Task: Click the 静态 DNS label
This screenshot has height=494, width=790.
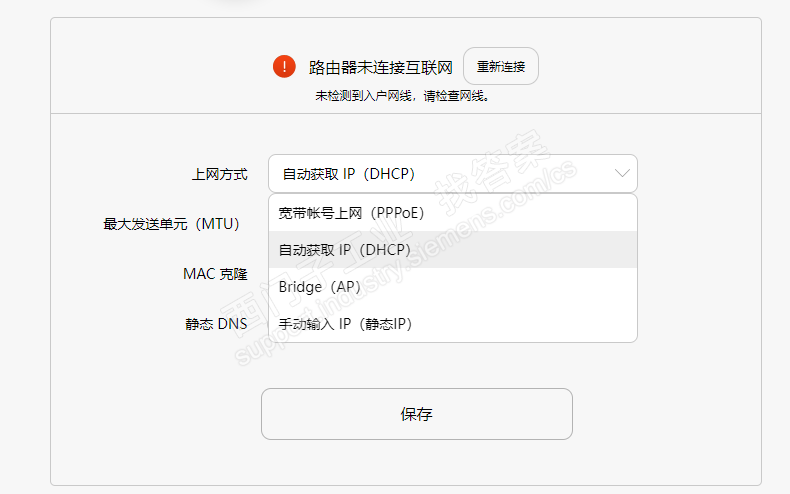Action: point(215,324)
